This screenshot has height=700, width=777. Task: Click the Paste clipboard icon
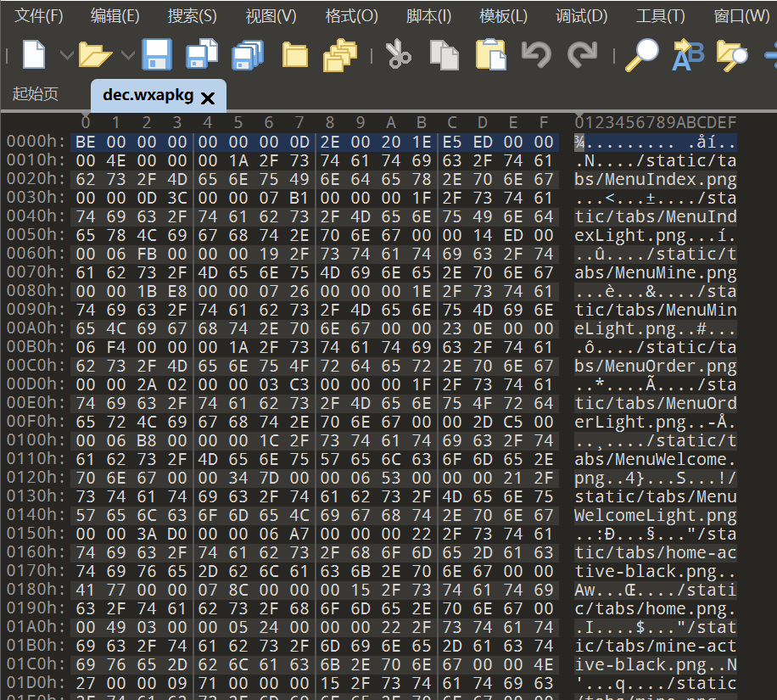click(x=490, y=55)
